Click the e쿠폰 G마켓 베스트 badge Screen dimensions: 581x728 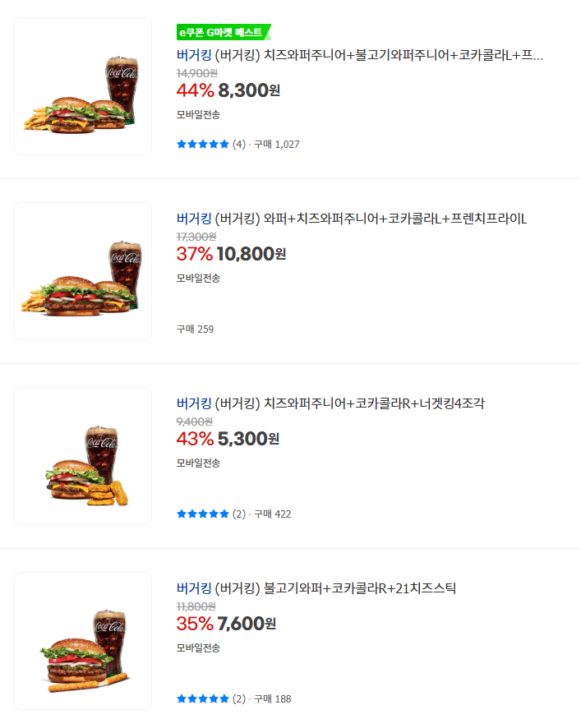[219, 33]
